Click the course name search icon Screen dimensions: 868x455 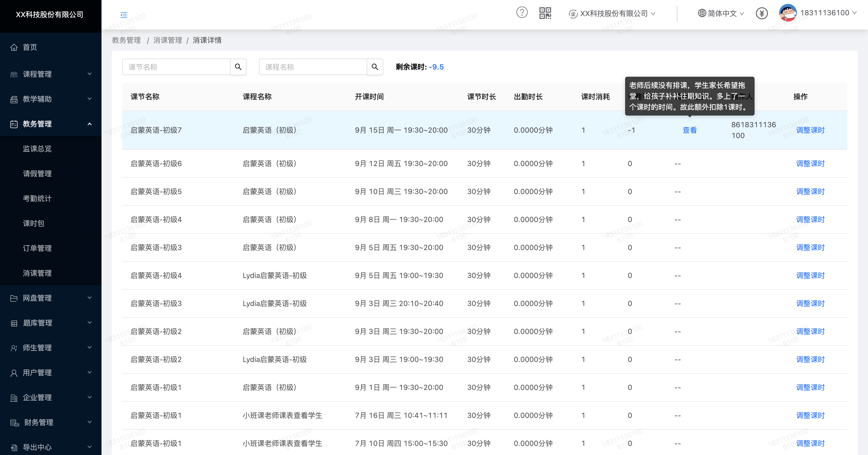coord(375,67)
